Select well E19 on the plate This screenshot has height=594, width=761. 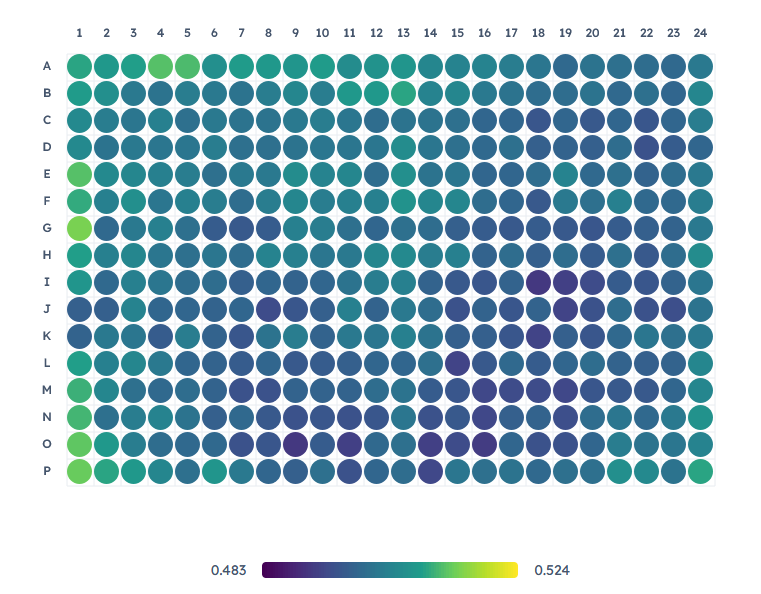(565, 174)
